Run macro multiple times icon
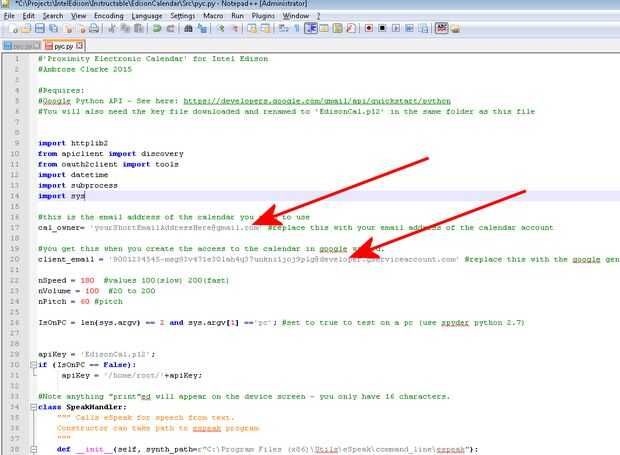 click(x=409, y=28)
